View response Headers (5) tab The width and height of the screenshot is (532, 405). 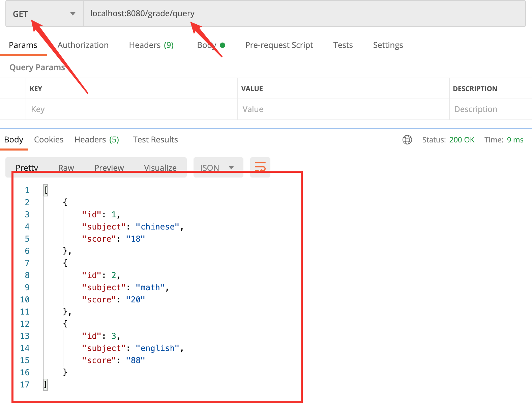pos(96,140)
